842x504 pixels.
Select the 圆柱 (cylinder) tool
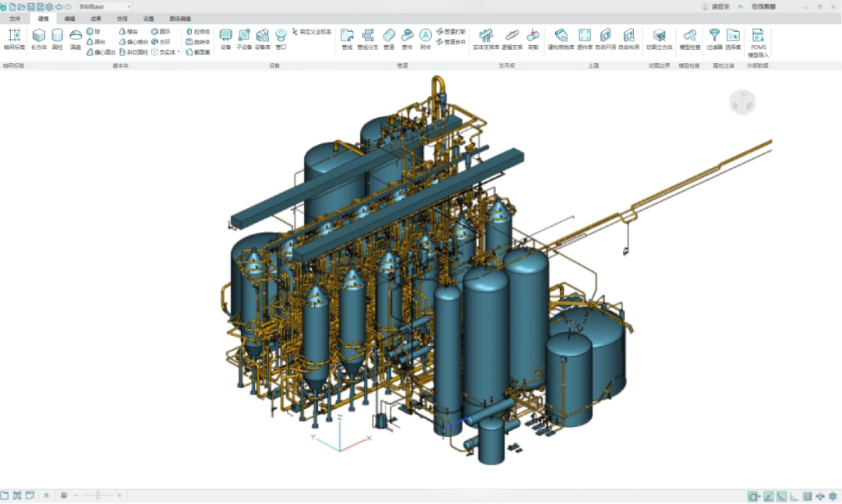tap(58, 36)
